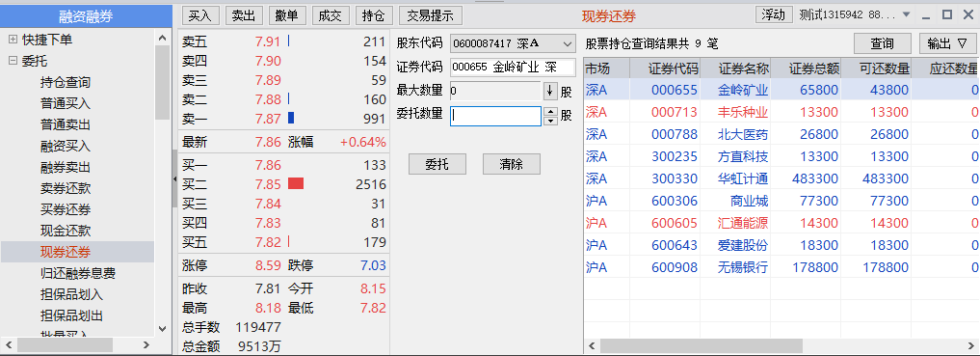The height and width of the screenshot is (356, 980).
Task: Click the 买一 price 7.86
Action: 268,165
